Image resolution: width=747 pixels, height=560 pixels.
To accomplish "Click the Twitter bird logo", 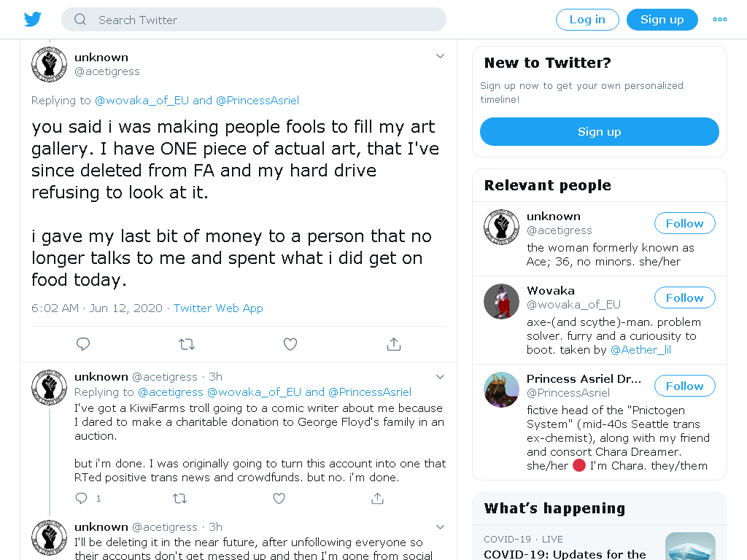I will click(32, 20).
